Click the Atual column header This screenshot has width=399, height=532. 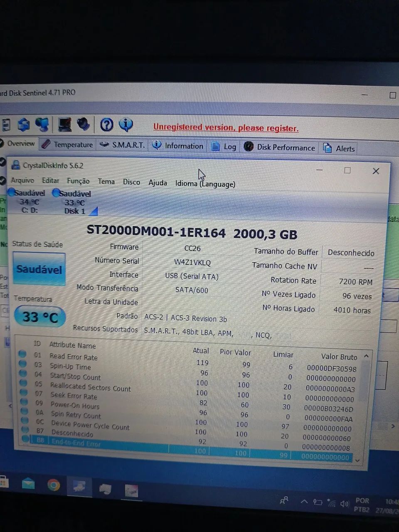(x=200, y=351)
